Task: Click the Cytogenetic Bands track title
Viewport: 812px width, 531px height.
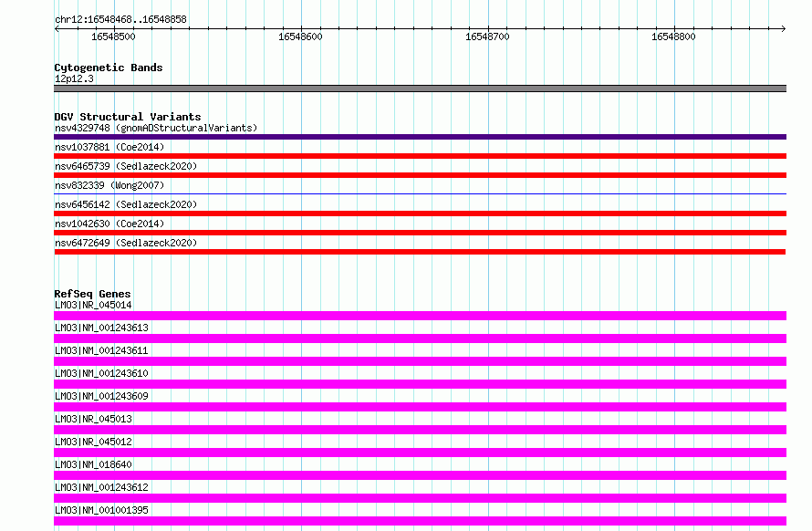Action: coord(109,68)
